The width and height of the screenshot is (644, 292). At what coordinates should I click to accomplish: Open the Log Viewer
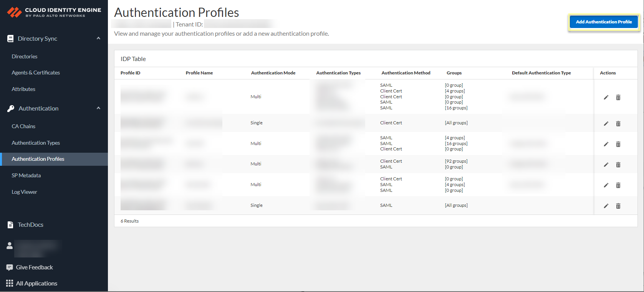(x=24, y=192)
